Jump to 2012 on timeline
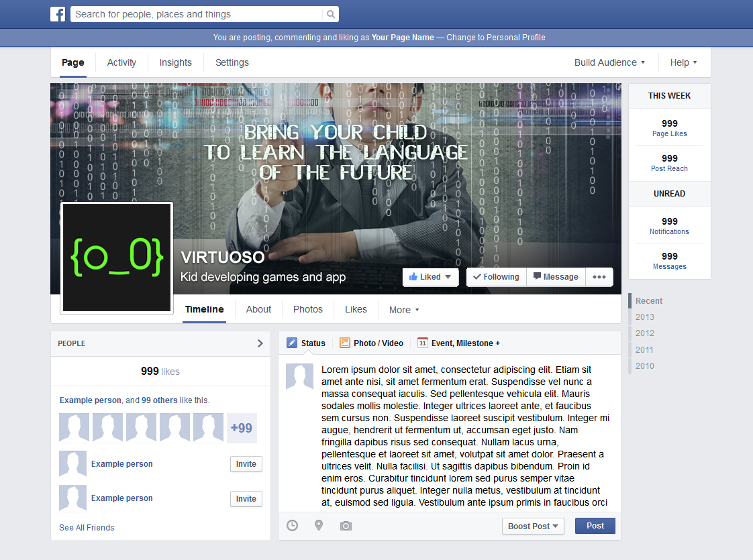The image size is (753, 560). (644, 333)
